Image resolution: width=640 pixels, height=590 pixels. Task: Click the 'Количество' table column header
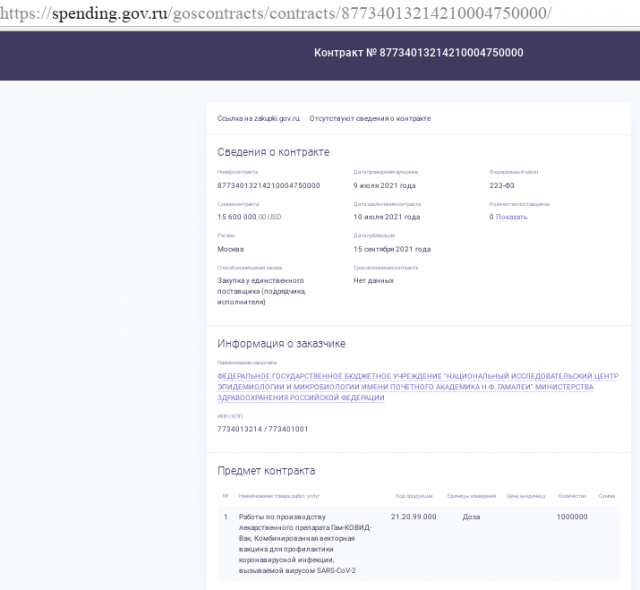(572, 496)
